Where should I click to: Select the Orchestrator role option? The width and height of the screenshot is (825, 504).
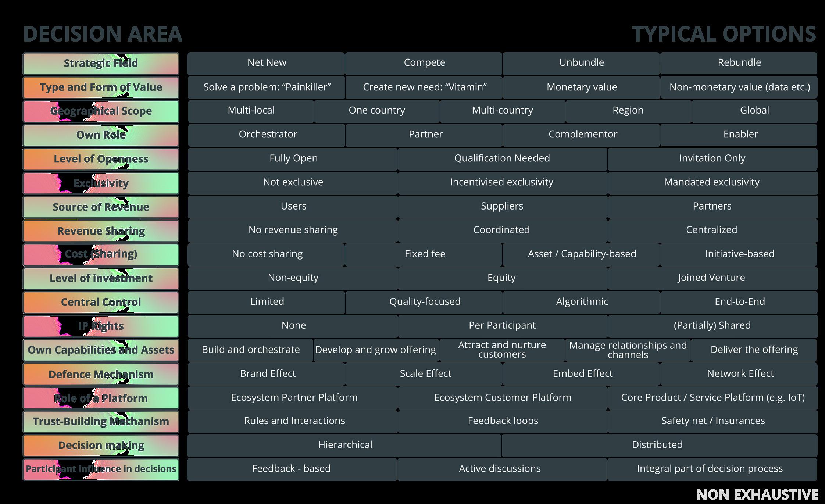coord(267,135)
